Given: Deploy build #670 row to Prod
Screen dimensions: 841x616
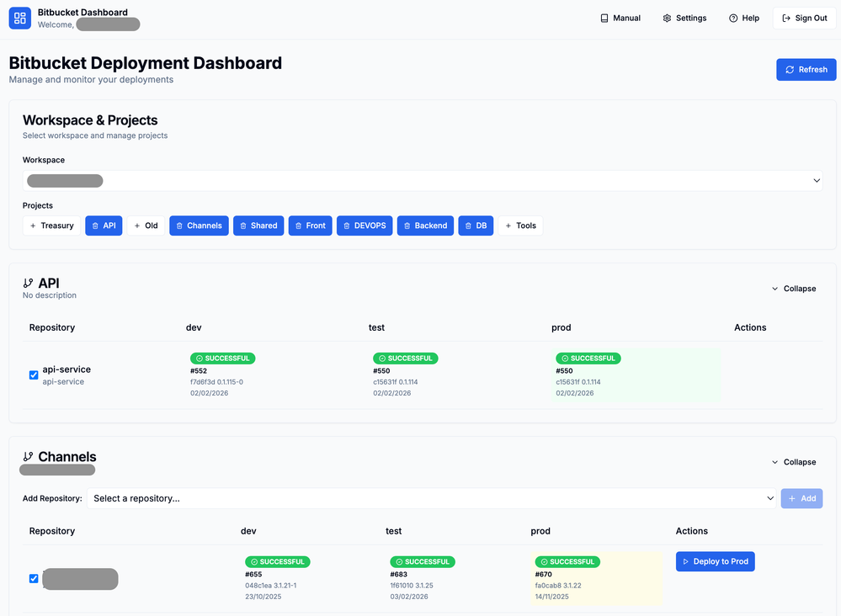Looking at the screenshot, I should 715,561.
